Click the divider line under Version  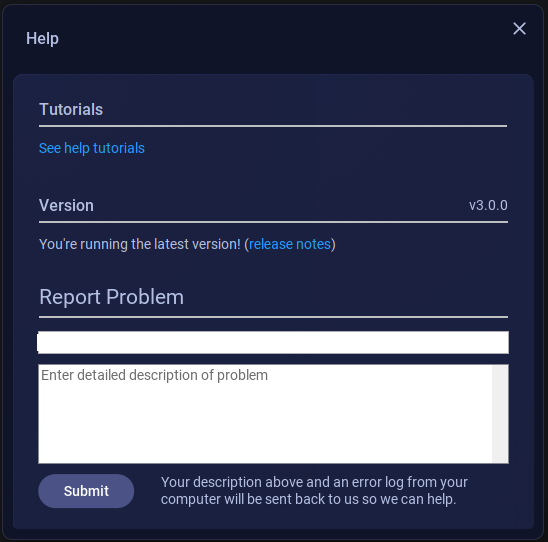[x=273, y=222]
